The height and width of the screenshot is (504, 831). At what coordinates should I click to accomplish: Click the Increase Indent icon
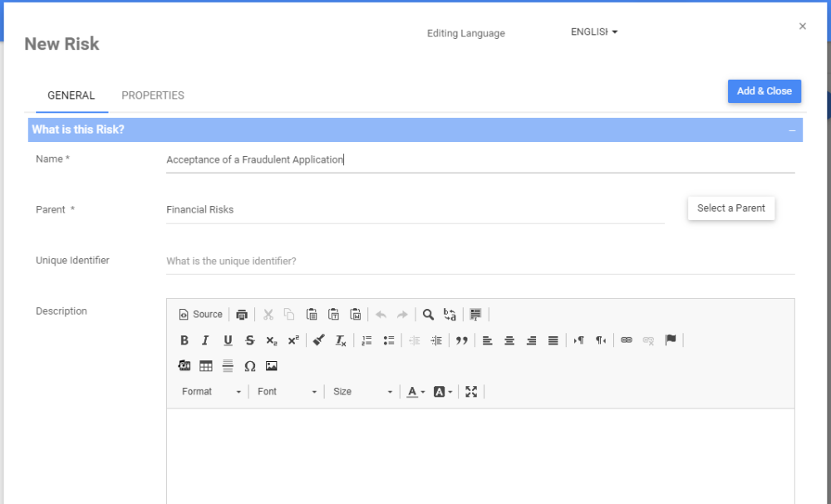tap(436, 340)
